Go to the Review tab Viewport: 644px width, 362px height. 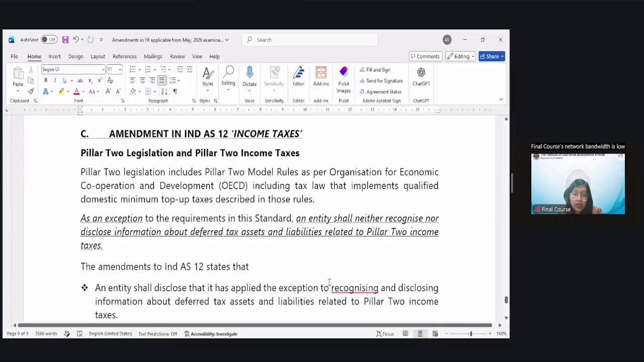pos(177,56)
